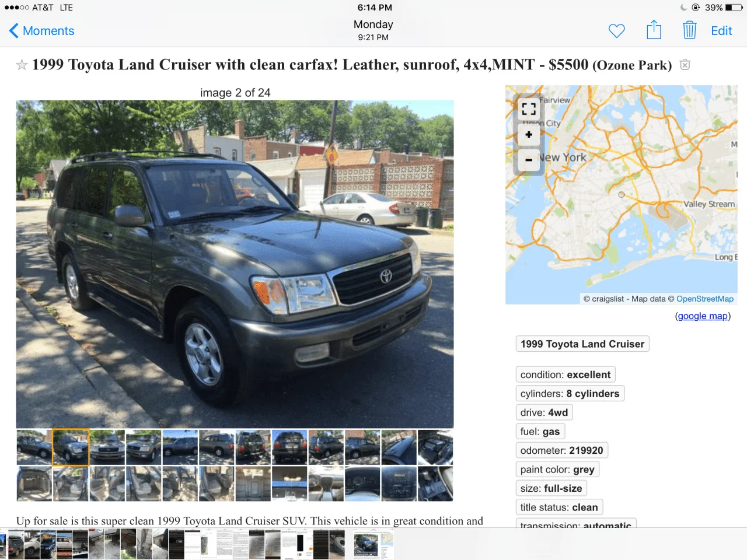Zoom out on the map
Viewport: 747px width, 560px height.
coord(529,159)
